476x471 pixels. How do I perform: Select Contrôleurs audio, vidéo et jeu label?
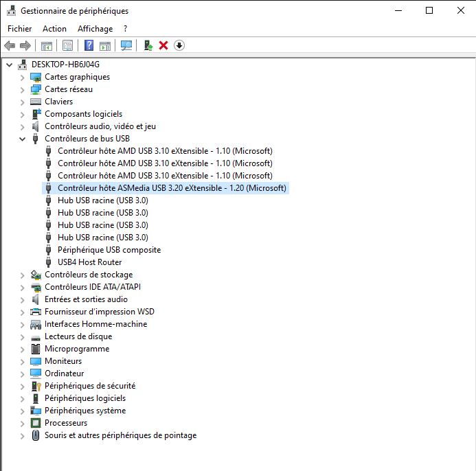pyautogui.click(x=100, y=126)
